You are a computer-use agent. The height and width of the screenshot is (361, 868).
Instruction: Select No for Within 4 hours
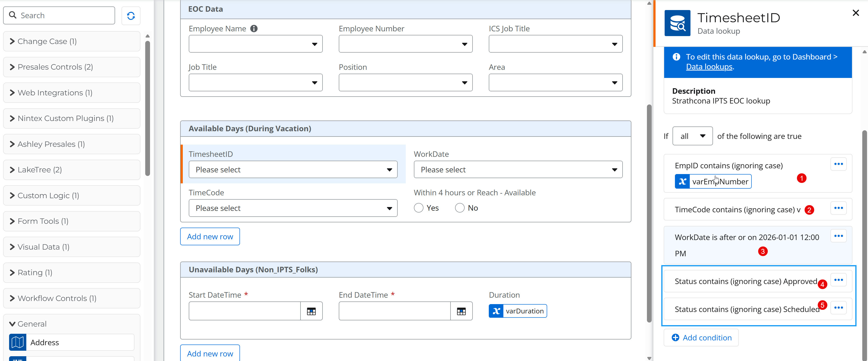tap(460, 208)
